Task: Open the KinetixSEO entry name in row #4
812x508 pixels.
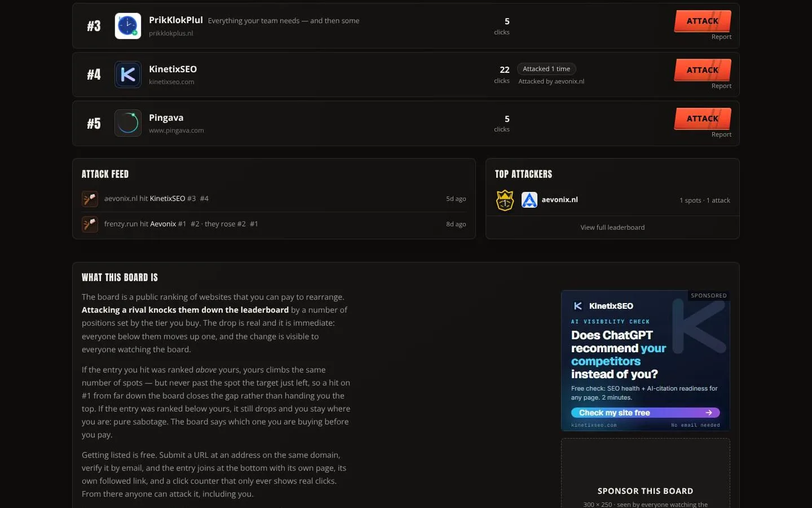Action: [x=173, y=69]
